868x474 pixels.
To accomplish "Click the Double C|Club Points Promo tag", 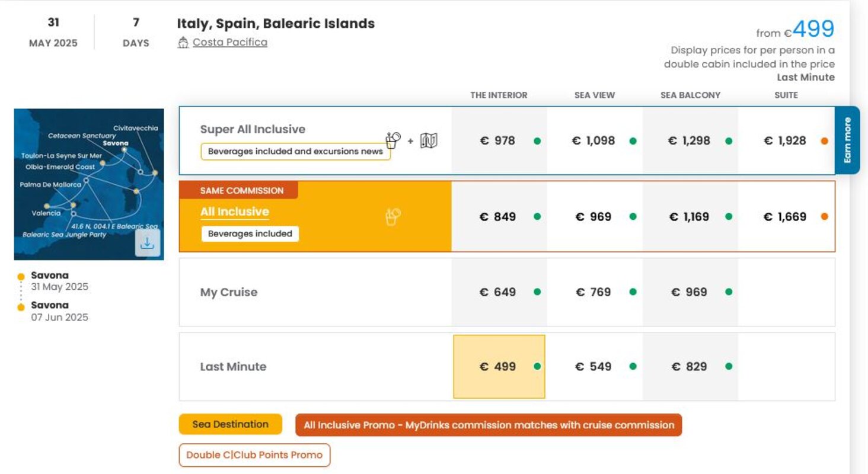I will coord(254,455).
